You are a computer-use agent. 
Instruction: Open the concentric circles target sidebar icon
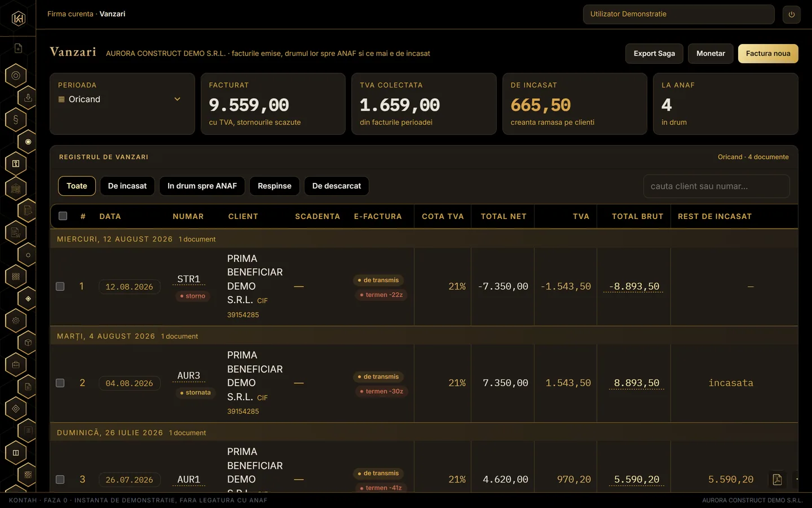point(16,76)
